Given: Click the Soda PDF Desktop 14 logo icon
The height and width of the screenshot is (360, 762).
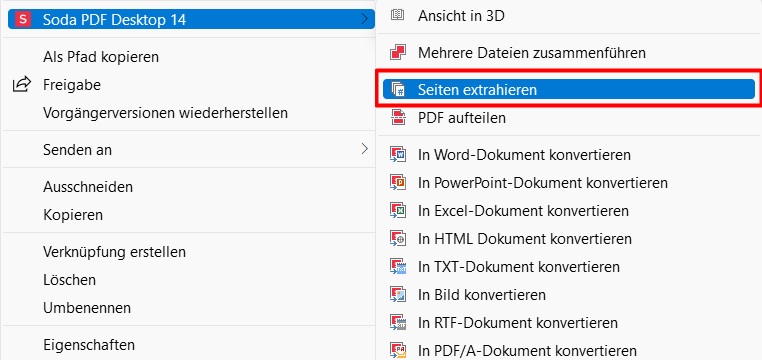Looking at the screenshot, I should click(x=22, y=19).
